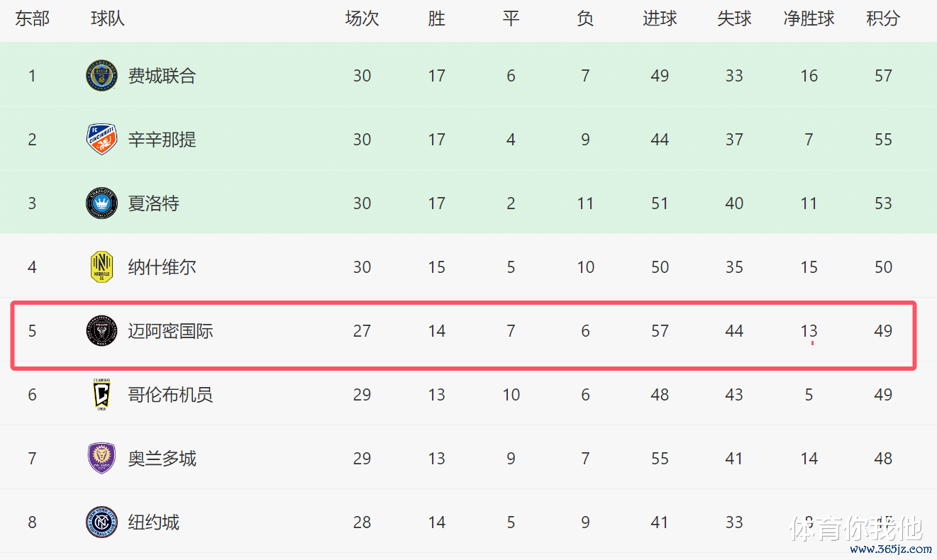Click the Charlotte FC crown logo

[x=101, y=203]
